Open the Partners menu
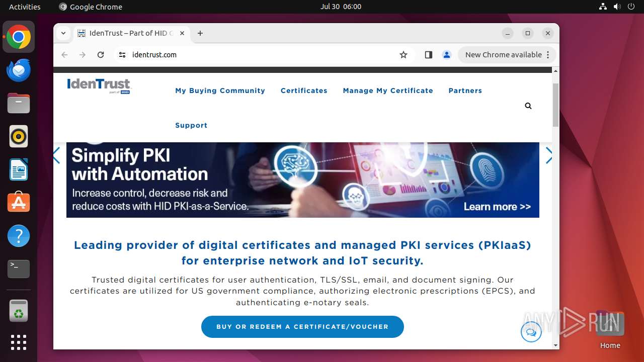This screenshot has width=644, height=362. click(465, 90)
